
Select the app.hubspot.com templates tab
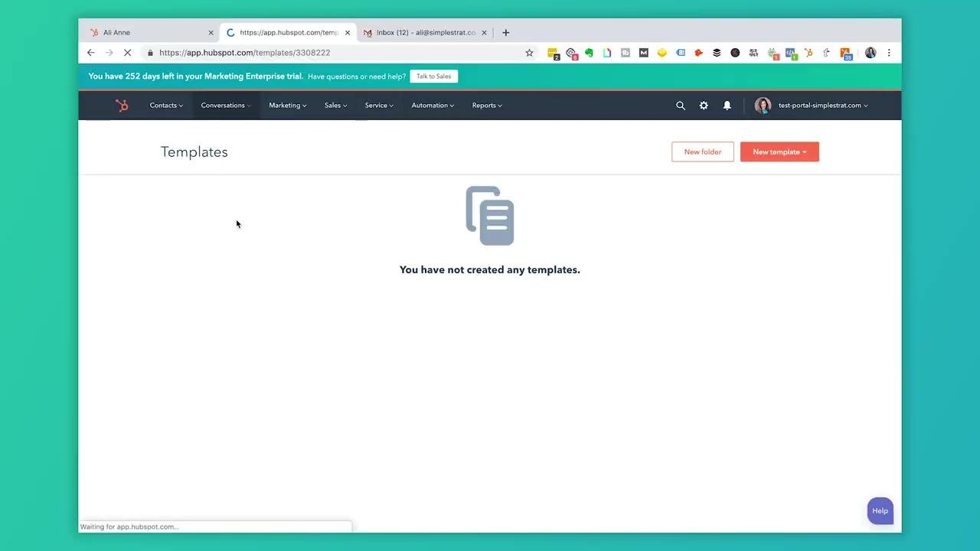[x=288, y=33]
